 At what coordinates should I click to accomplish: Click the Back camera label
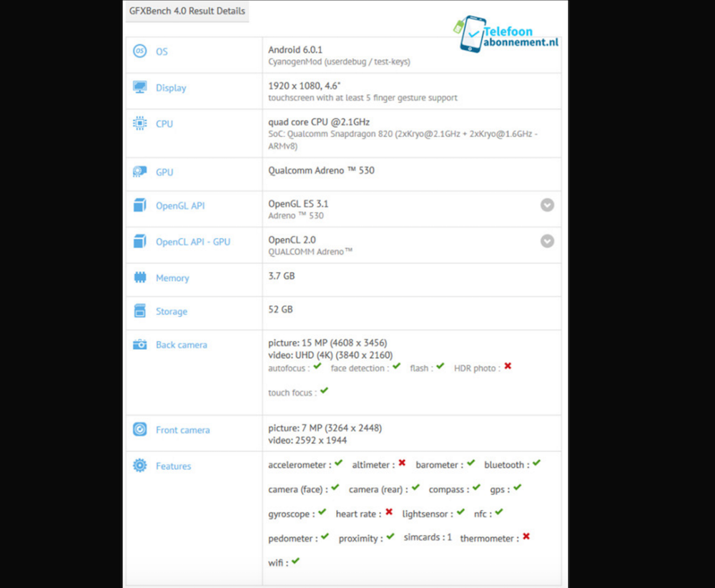point(182,345)
